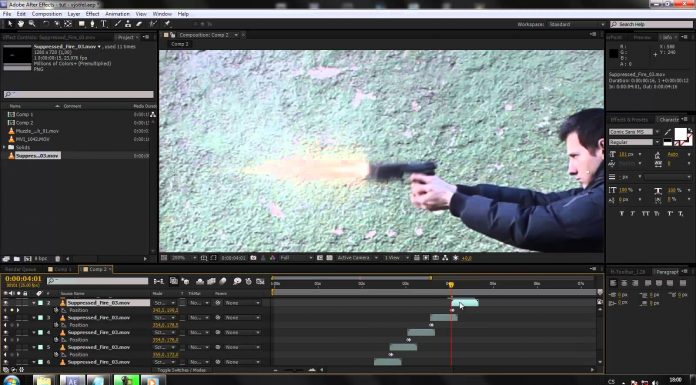Collapse layer 3 properties triangle
Screen dimensions: 696x385
pyautogui.click(x=34, y=318)
